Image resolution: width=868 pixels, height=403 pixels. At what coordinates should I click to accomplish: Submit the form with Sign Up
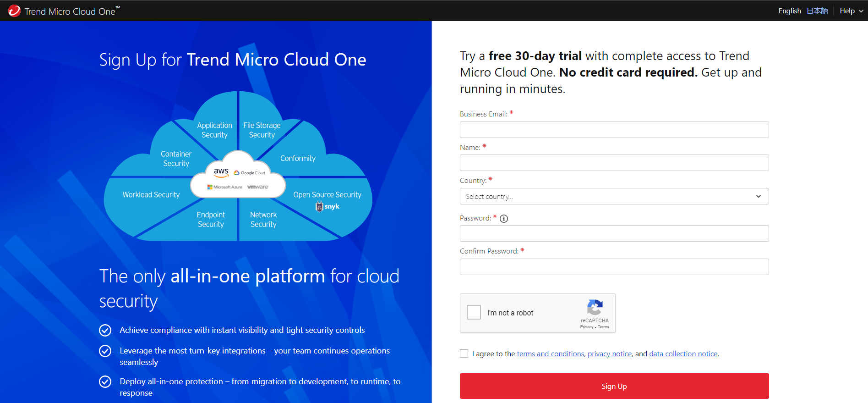click(x=614, y=386)
